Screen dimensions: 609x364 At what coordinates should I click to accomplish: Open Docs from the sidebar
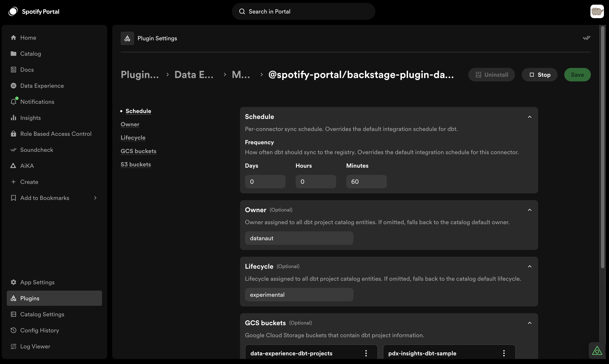point(54,70)
